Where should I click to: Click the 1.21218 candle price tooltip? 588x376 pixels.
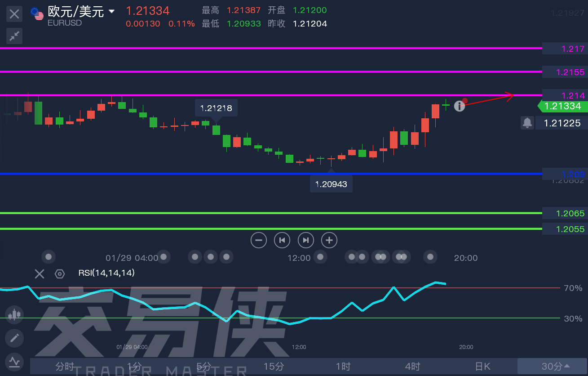(216, 108)
